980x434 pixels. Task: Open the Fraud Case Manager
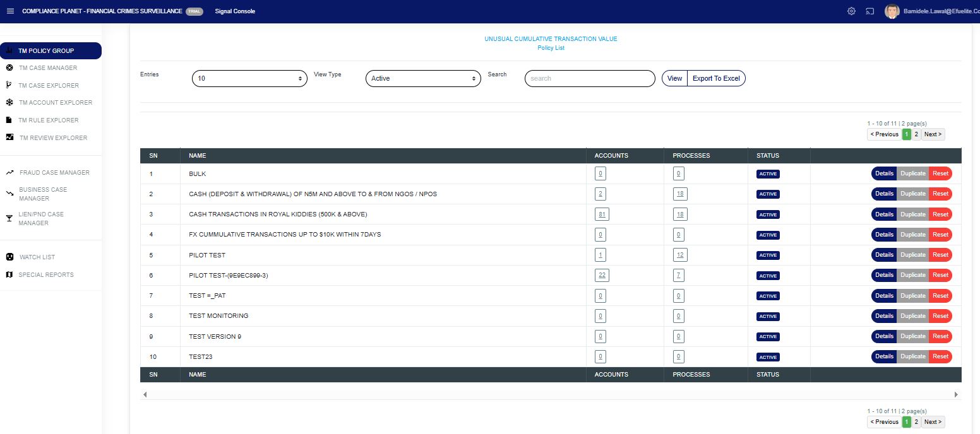tap(54, 172)
